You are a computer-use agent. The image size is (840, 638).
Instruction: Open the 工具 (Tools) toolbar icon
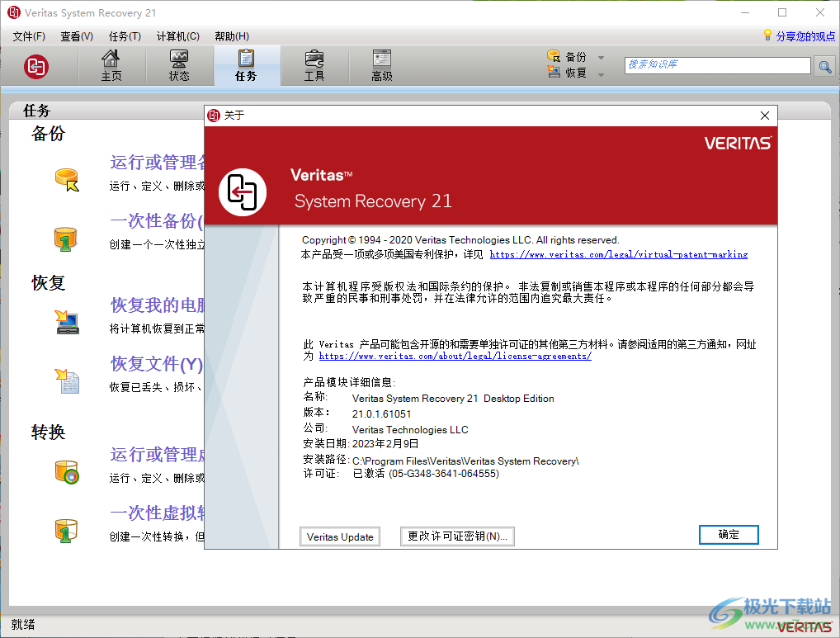(x=314, y=65)
